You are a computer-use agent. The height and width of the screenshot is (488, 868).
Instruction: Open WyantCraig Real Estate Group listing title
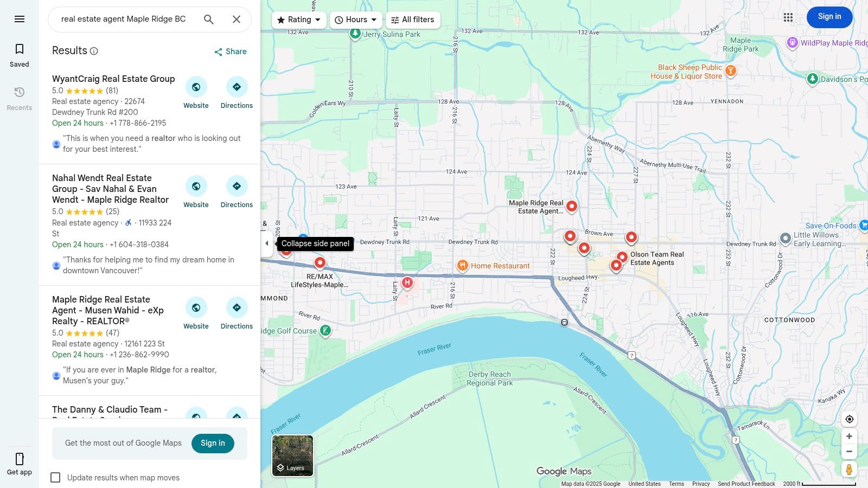(113, 79)
